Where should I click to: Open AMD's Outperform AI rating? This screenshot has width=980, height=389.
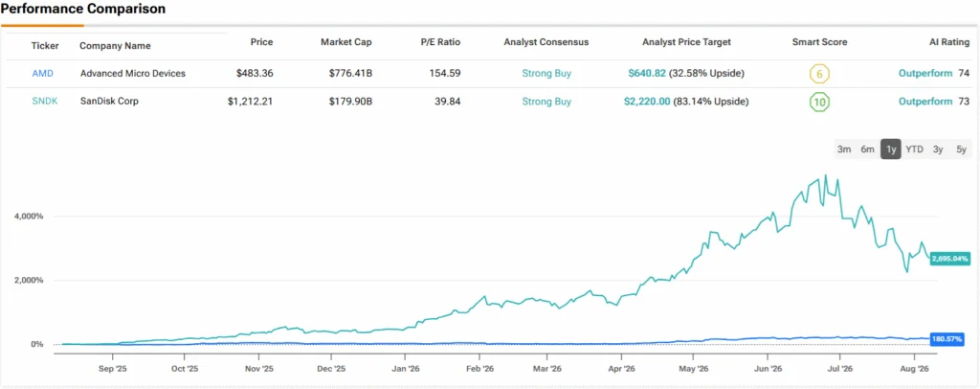925,73
